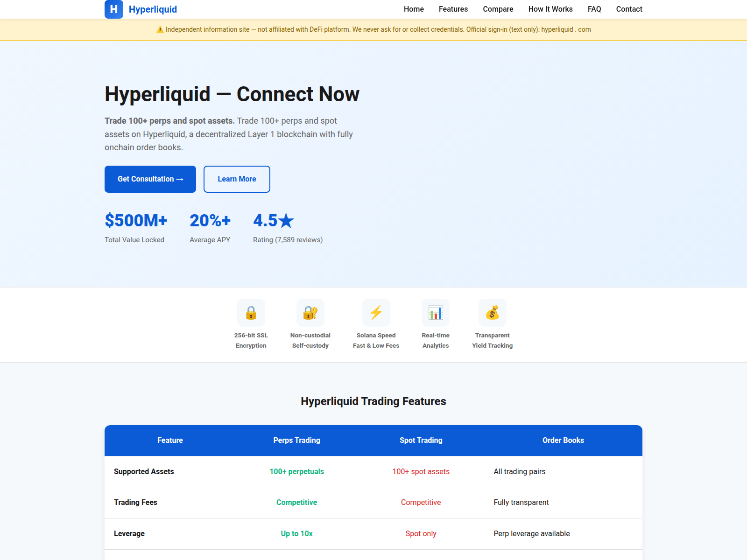The height and width of the screenshot is (560, 747).
Task: Click the 20%+ Average APY value
Action: (210, 221)
